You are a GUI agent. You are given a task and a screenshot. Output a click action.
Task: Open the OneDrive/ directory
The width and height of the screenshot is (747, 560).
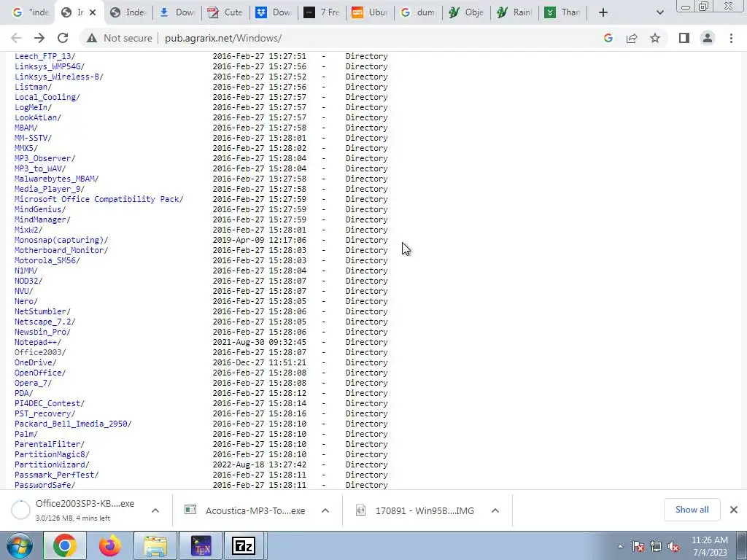(35, 362)
